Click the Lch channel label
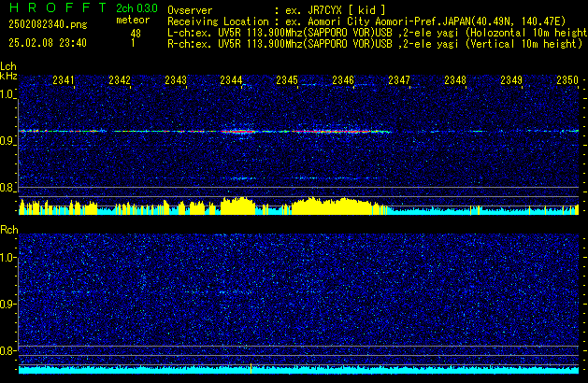This screenshot has width=588, height=383. 8,66
